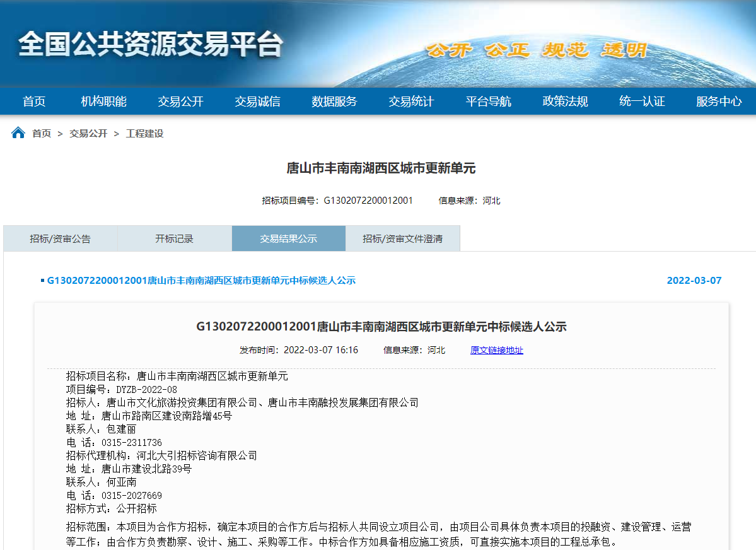Select the 政策法规 navigation item
The image size is (756, 550).
(566, 102)
